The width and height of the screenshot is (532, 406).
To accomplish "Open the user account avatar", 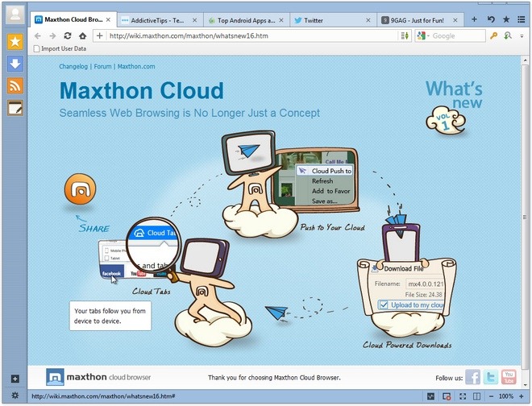I will click(15, 14).
